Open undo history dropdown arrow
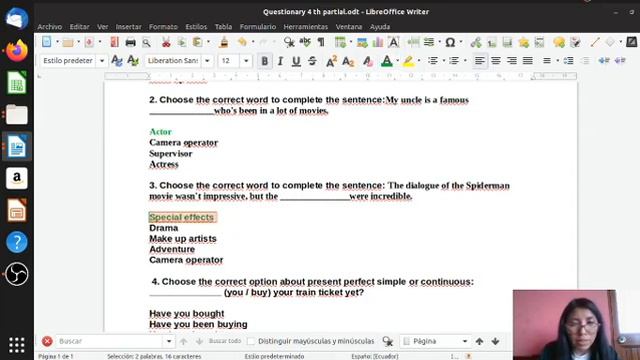Viewport: 640px width, 360px height. pyautogui.click(x=253, y=42)
